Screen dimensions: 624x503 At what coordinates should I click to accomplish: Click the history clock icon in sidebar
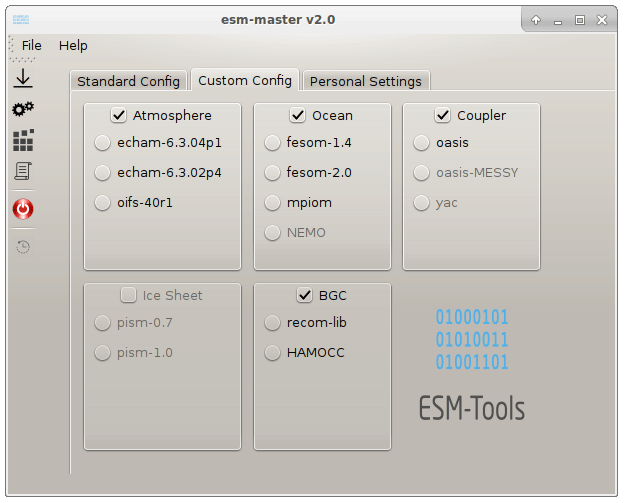[22, 246]
